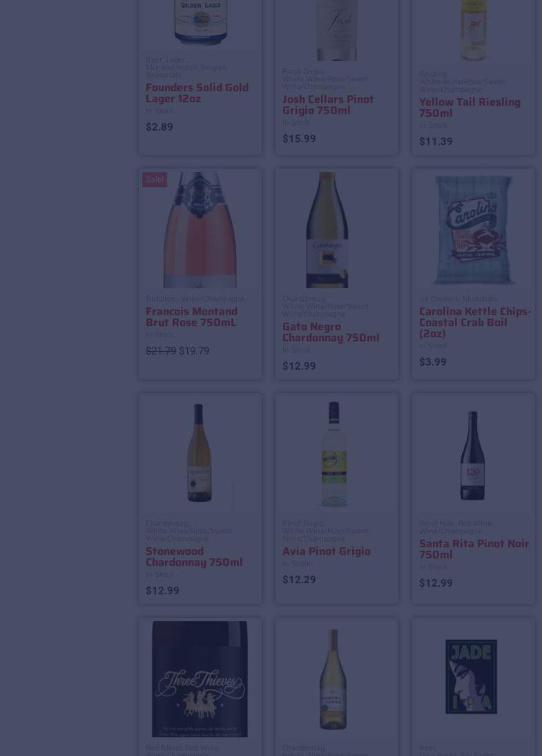The image size is (542, 756).
Task: Click the Founders Golden Lager can image
Action: [x=200, y=23]
